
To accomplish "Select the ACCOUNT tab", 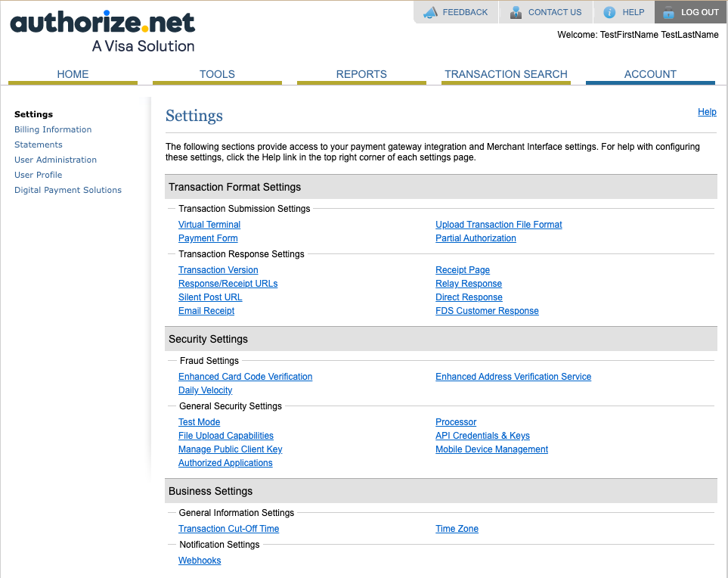I will 650,74.
